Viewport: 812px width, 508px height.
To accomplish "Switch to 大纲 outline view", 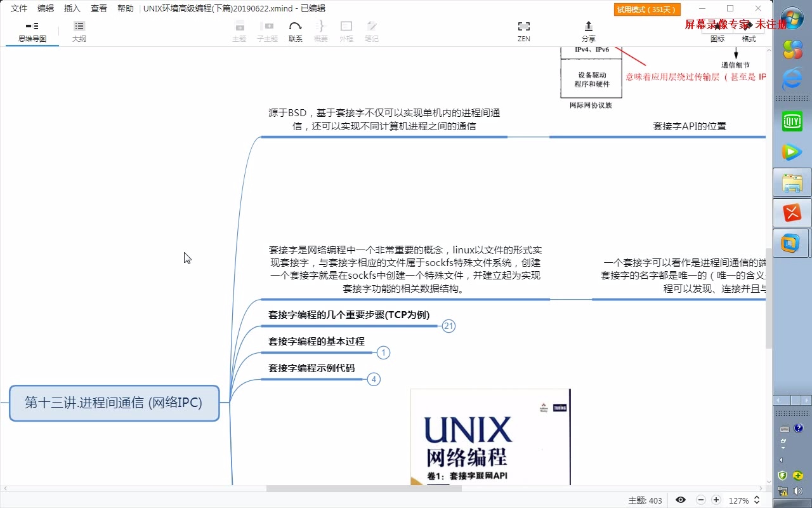I will (79, 29).
